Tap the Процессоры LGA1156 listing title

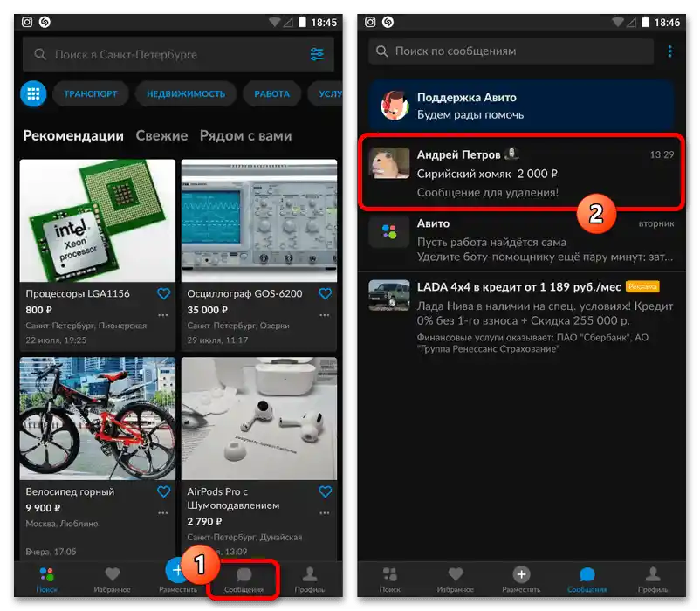(x=78, y=293)
